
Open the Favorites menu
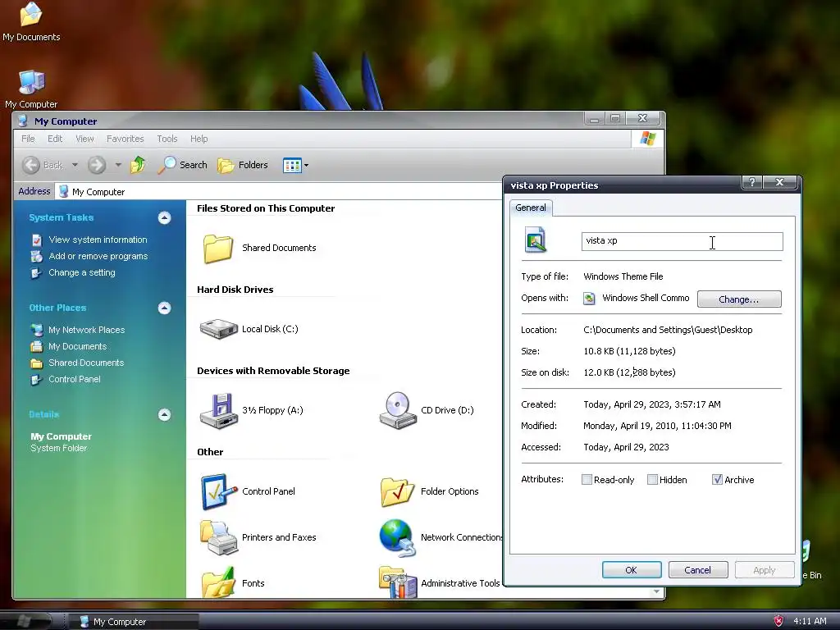point(125,139)
